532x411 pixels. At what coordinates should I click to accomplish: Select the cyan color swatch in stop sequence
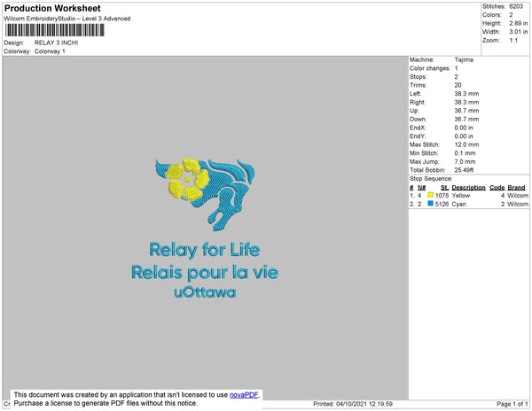pyautogui.click(x=431, y=204)
